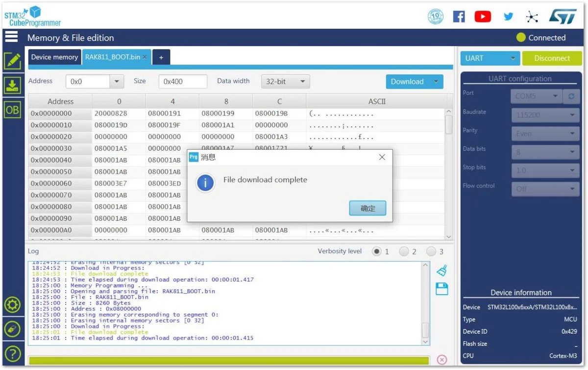Set verbosity level to 1
Viewport: 588px width, 370px height.
pos(376,252)
